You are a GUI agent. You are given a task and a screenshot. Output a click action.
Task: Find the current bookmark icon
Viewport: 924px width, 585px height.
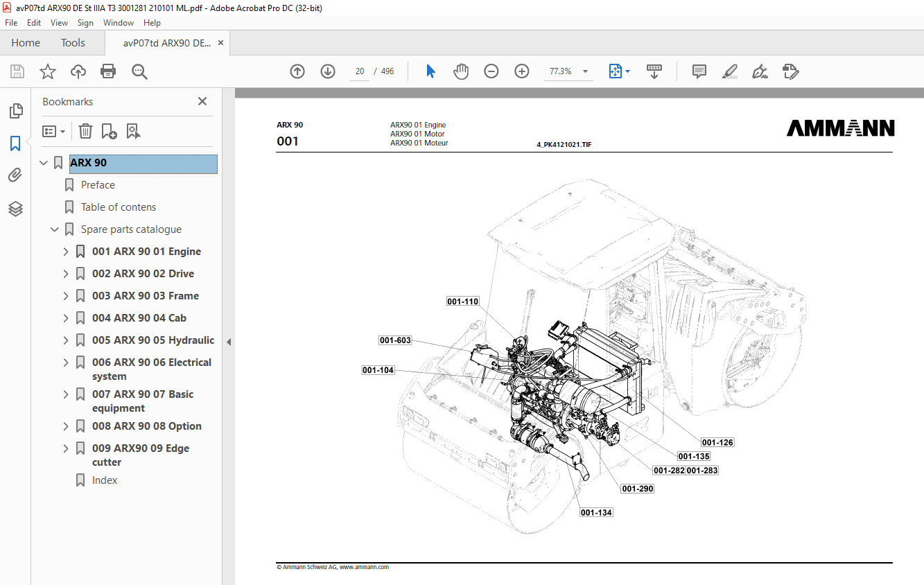pos(133,131)
